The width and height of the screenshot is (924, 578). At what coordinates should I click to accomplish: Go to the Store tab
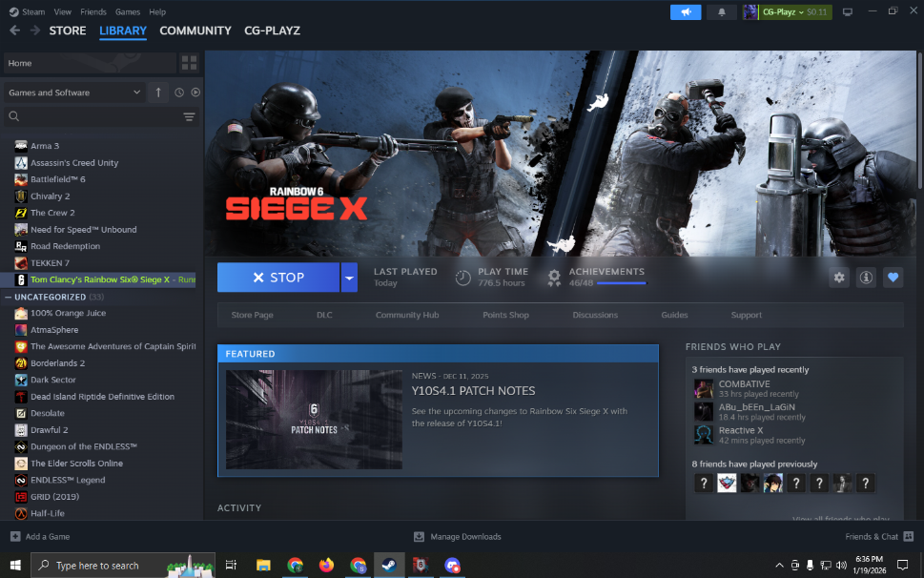point(68,31)
